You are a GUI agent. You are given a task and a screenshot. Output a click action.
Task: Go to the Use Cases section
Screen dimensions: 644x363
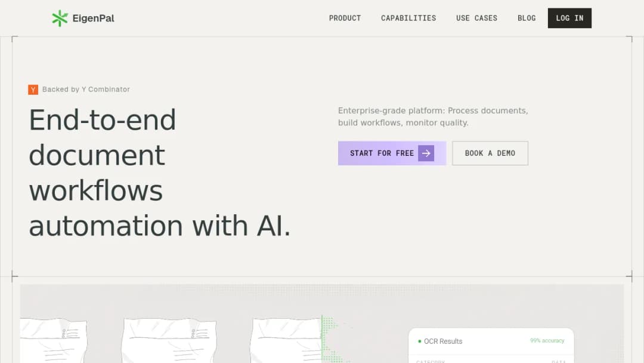pos(477,18)
